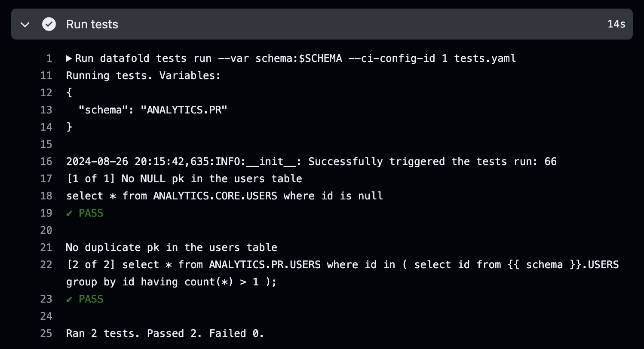Click the 14s step duration label
Screen dimensions: 644x349
click(616, 24)
